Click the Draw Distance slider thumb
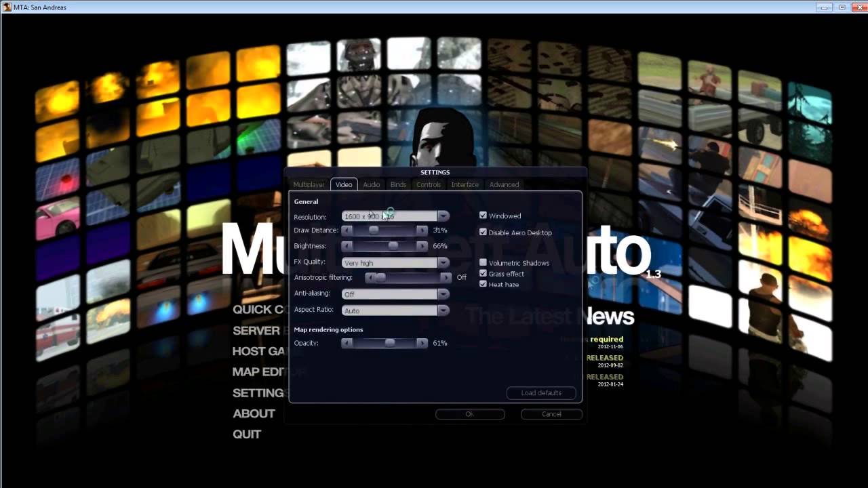Viewport: 868px width, 488px height. pos(374,230)
